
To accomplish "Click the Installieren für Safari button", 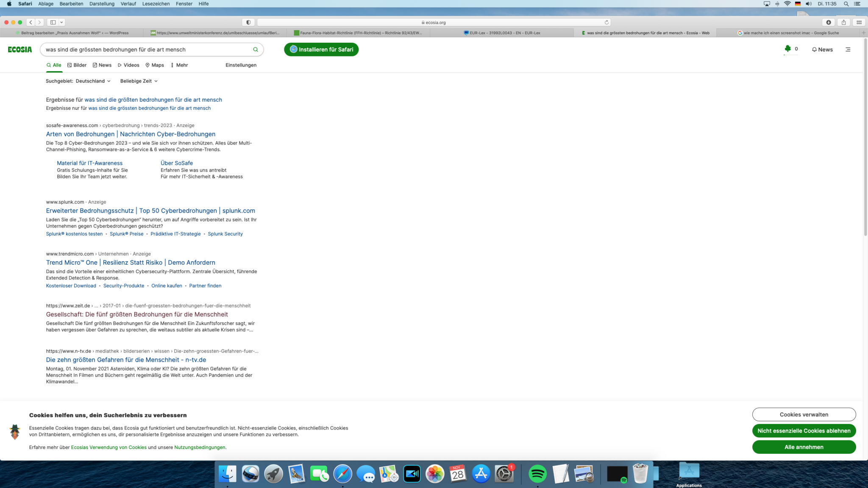I will pyautogui.click(x=321, y=50).
